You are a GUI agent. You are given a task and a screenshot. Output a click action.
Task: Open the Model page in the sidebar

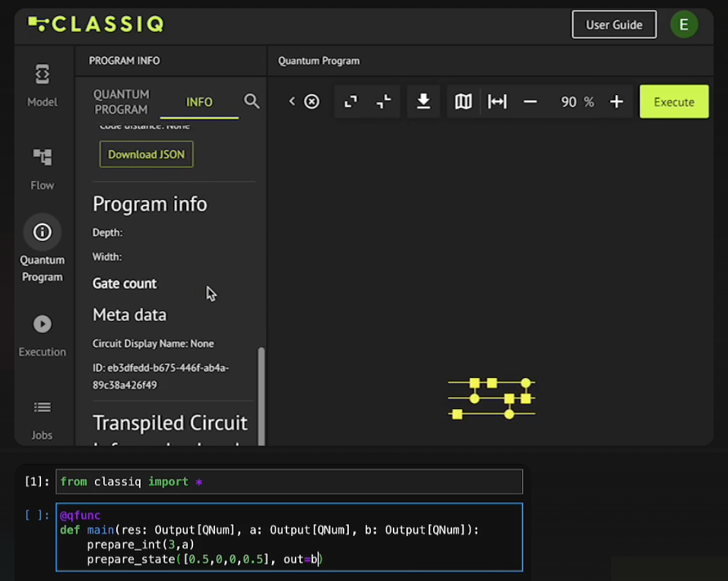click(x=43, y=85)
